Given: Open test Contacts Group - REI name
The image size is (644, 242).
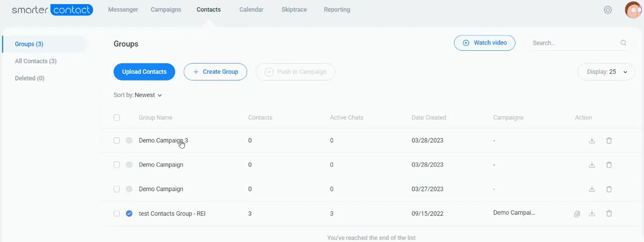Looking at the screenshot, I should 172,214.
